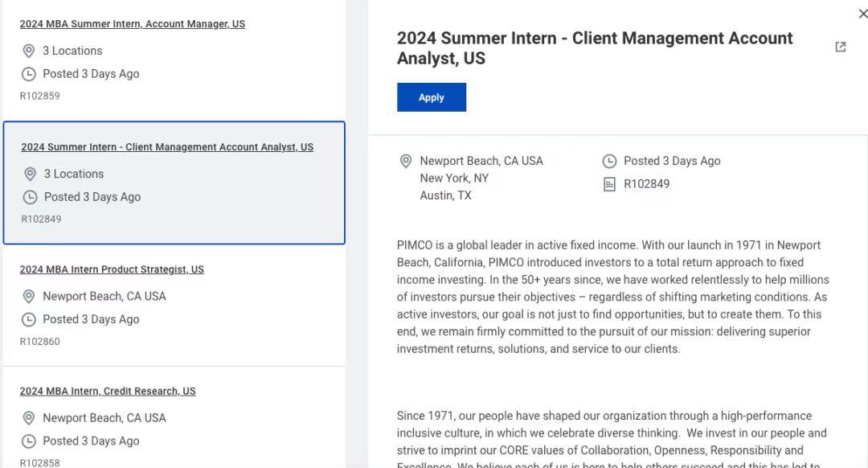Click clock icon in job details header
The image size is (868, 468).
pos(609,162)
